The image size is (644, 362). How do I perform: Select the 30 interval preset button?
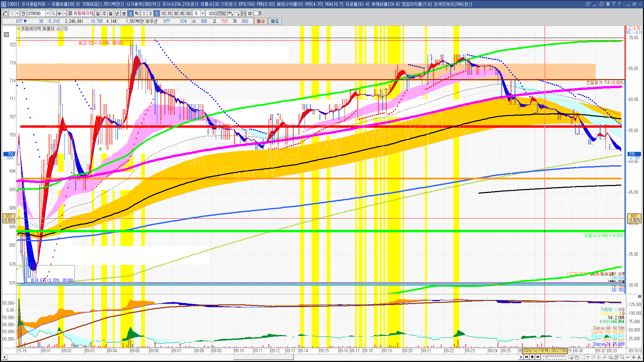pyautogui.click(x=176, y=13)
